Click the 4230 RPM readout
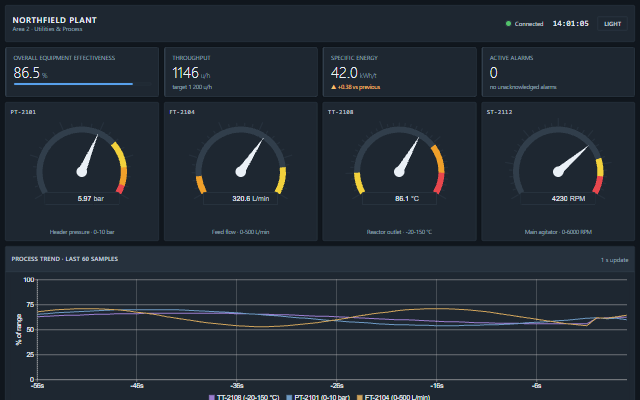Image resolution: width=640 pixels, height=400 pixels. (568, 199)
